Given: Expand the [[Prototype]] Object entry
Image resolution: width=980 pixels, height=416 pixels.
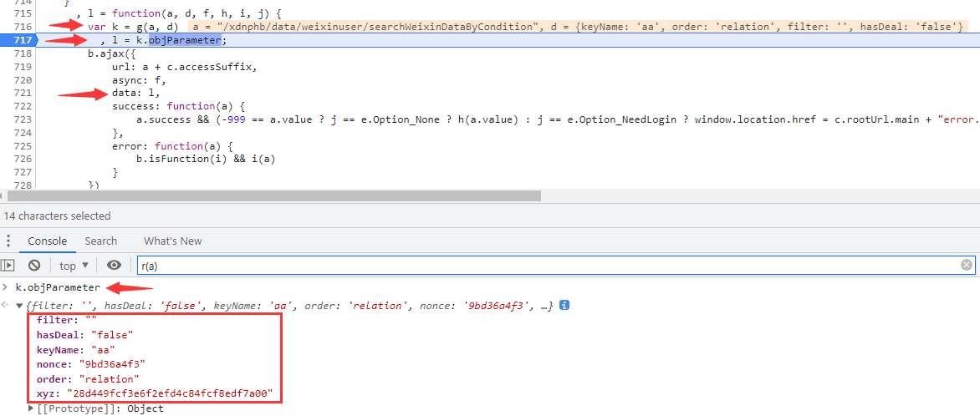Looking at the screenshot, I should (33, 408).
